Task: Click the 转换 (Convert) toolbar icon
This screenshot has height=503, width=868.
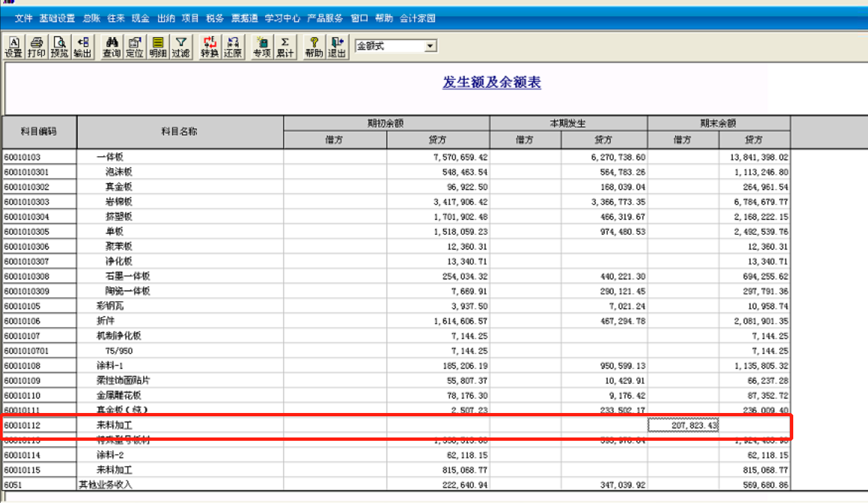Action: pyautogui.click(x=210, y=46)
